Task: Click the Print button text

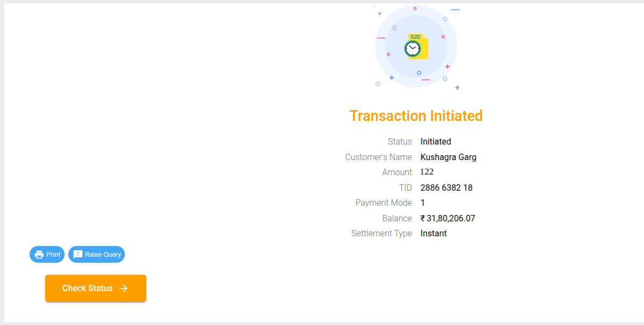Action: [53, 255]
